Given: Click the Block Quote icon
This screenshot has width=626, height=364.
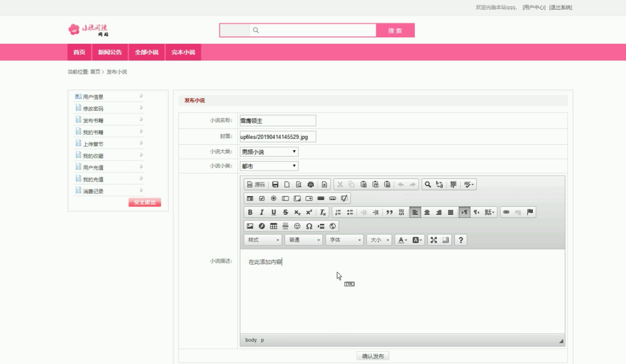Looking at the screenshot, I should pos(389,212).
